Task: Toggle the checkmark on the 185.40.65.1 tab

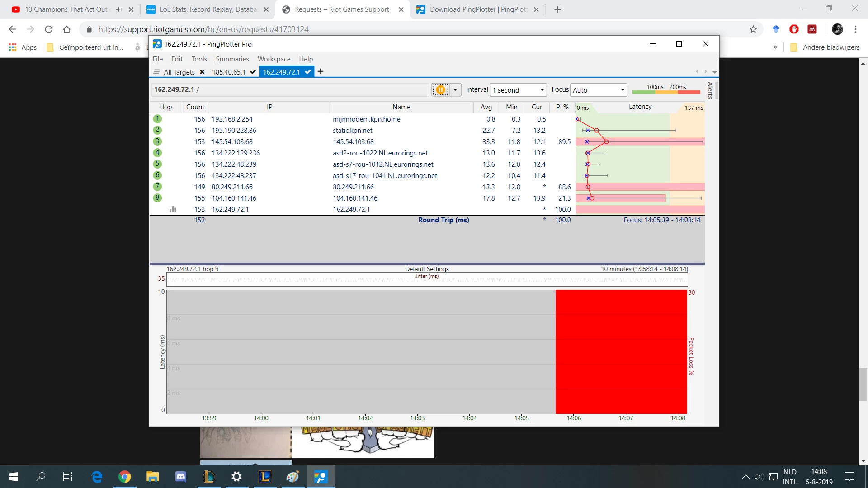Action: pos(253,72)
